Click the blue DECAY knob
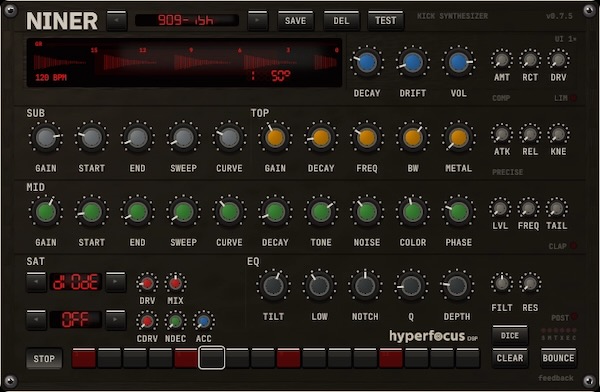This screenshot has height=392, width=600. (367, 62)
